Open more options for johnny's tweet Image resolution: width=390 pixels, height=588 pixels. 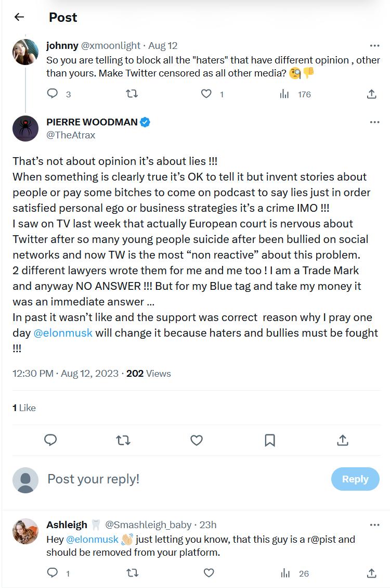[x=374, y=46]
